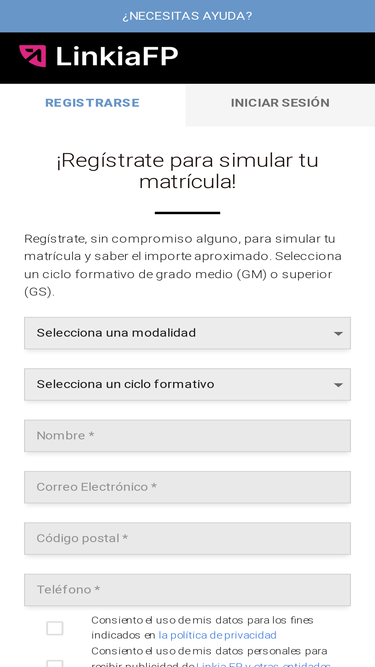375x667 pixels.
Task: Click the LinkiaFP brand name text
Action: pos(117,56)
